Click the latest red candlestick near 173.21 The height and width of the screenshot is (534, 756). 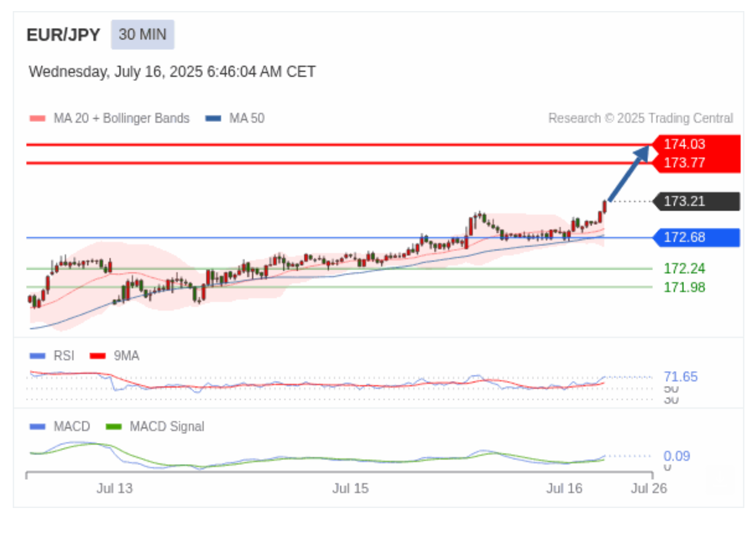click(x=605, y=207)
